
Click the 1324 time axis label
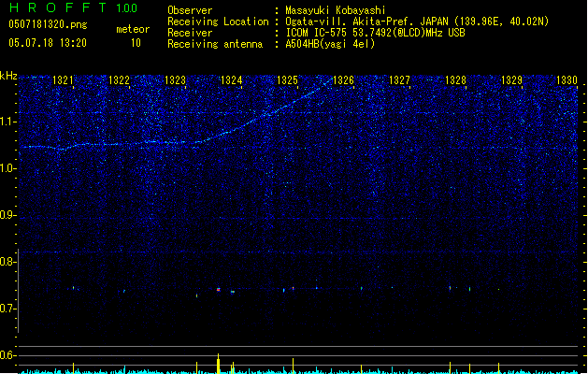click(x=232, y=80)
